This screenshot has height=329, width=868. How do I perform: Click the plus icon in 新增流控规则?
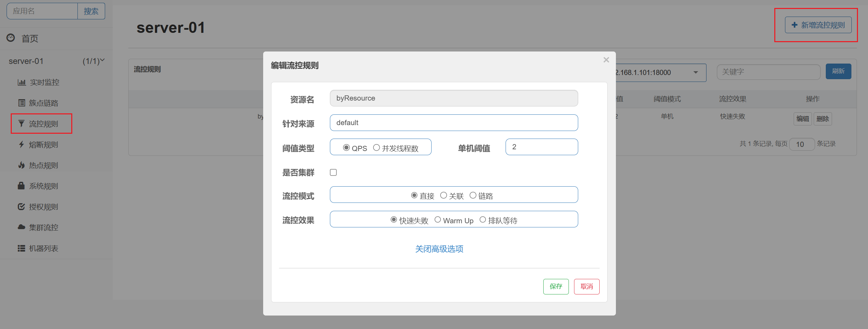point(794,25)
